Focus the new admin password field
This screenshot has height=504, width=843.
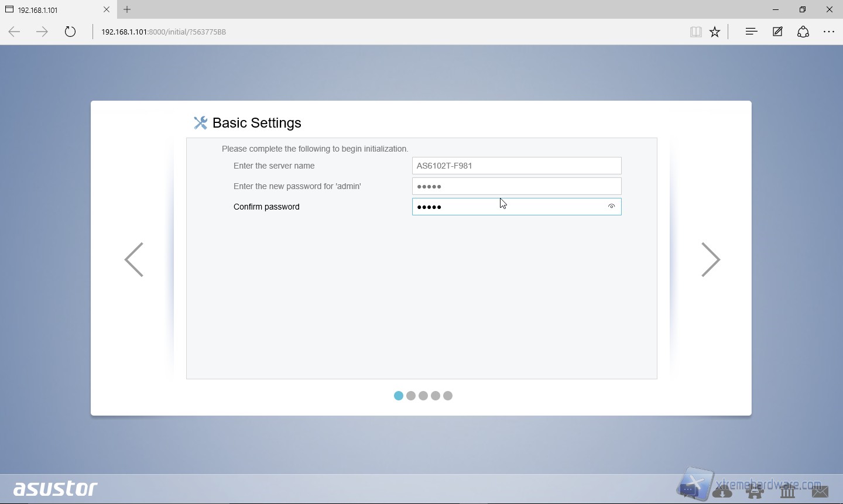[x=516, y=186]
